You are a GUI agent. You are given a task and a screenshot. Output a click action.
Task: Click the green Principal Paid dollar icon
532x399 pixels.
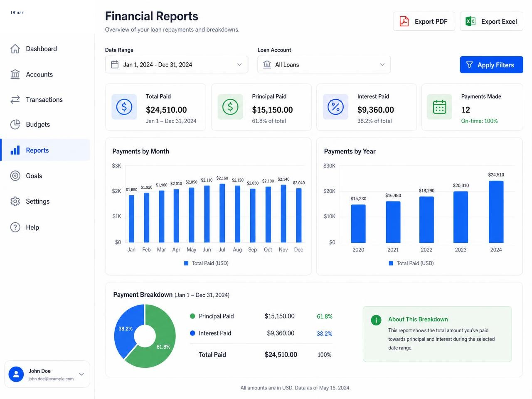tap(230, 107)
